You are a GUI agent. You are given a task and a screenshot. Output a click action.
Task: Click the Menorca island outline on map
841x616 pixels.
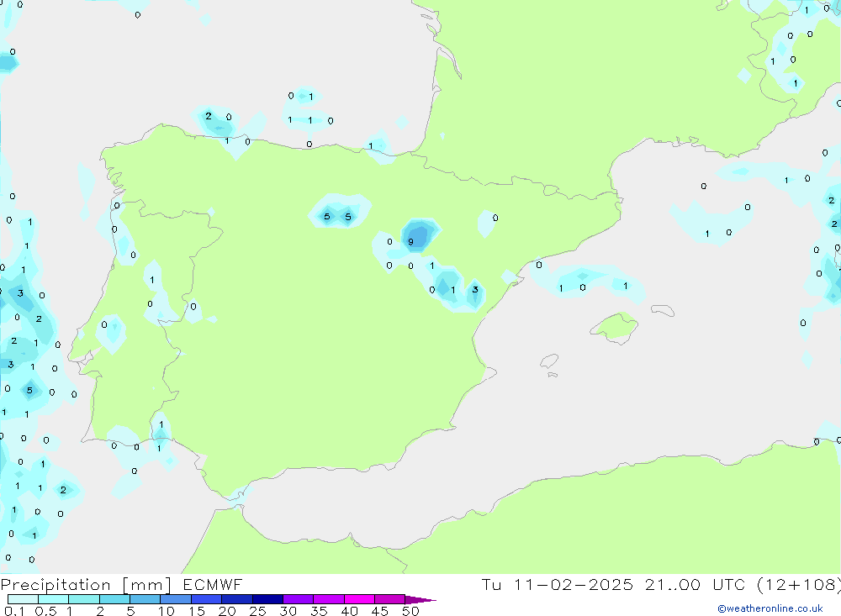[663, 310]
